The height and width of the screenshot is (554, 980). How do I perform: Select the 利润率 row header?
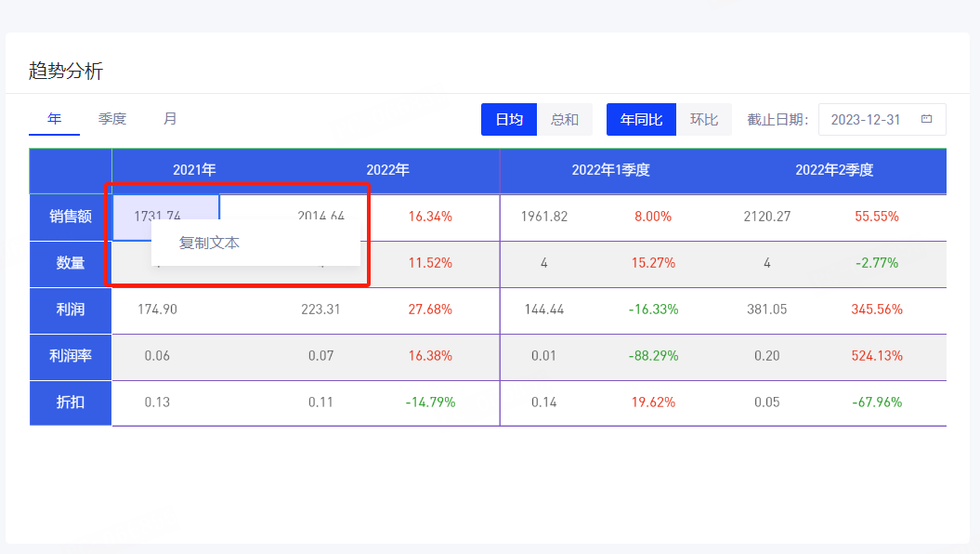[71, 356]
